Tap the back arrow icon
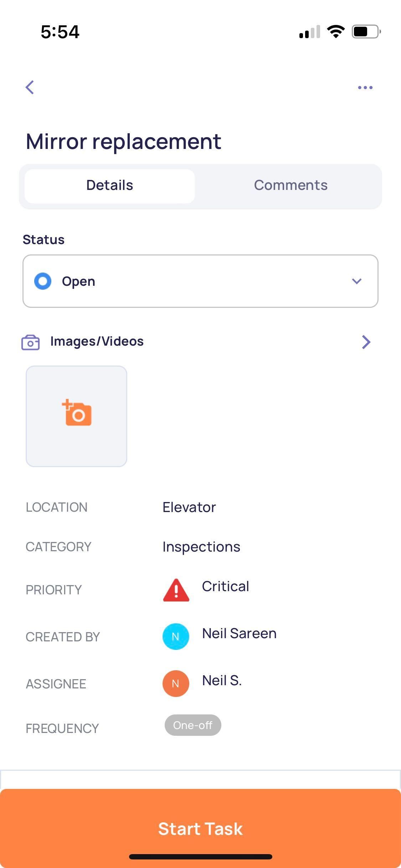 pyautogui.click(x=30, y=87)
